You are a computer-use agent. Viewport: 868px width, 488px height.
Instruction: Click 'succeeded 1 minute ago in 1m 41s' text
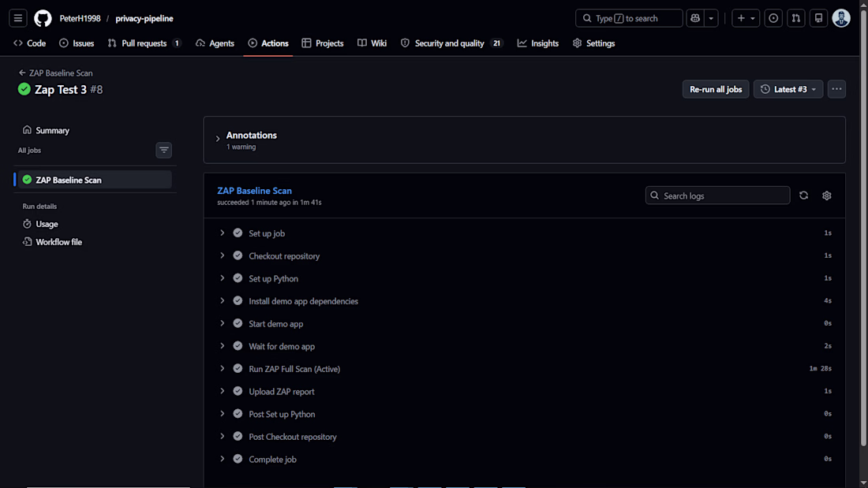tap(269, 203)
